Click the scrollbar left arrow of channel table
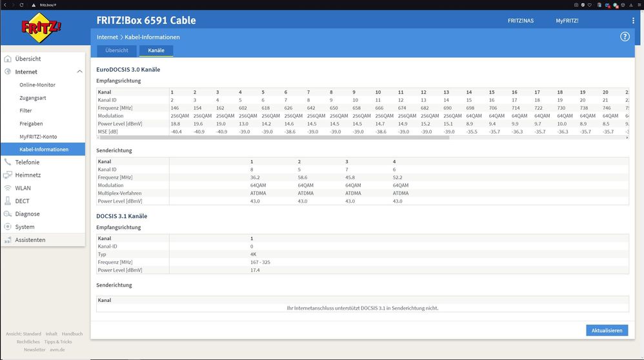Viewport: 644px width, 360px height. (x=98, y=137)
